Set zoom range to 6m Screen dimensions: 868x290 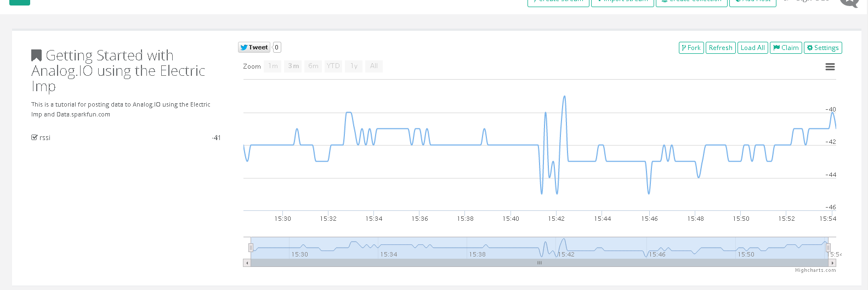pyautogui.click(x=314, y=66)
